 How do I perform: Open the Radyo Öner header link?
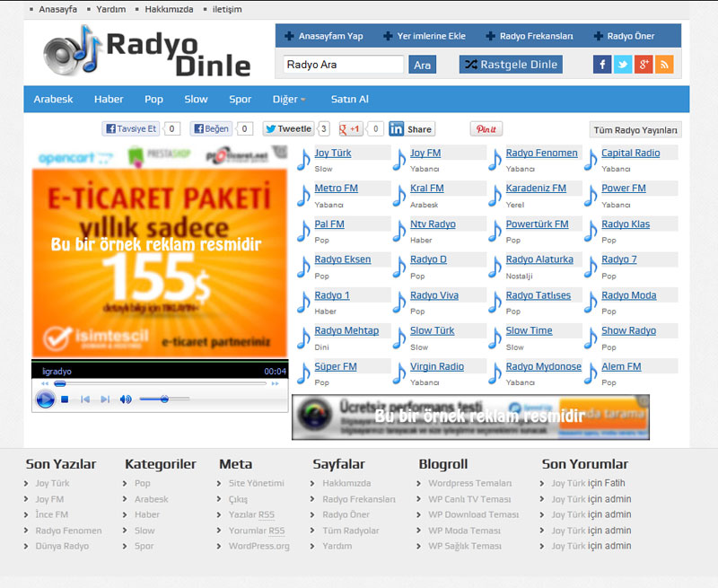point(624,36)
